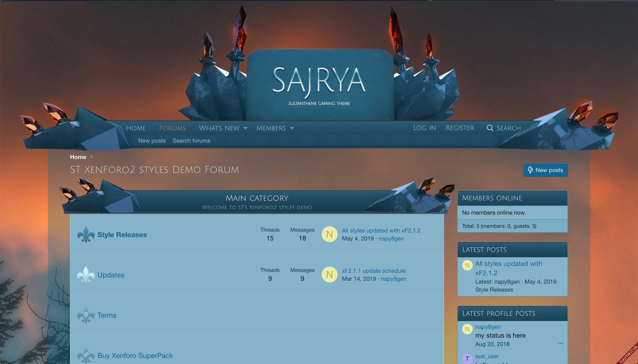638x364 pixels.
Task: Open the Log in link
Action: tap(424, 128)
